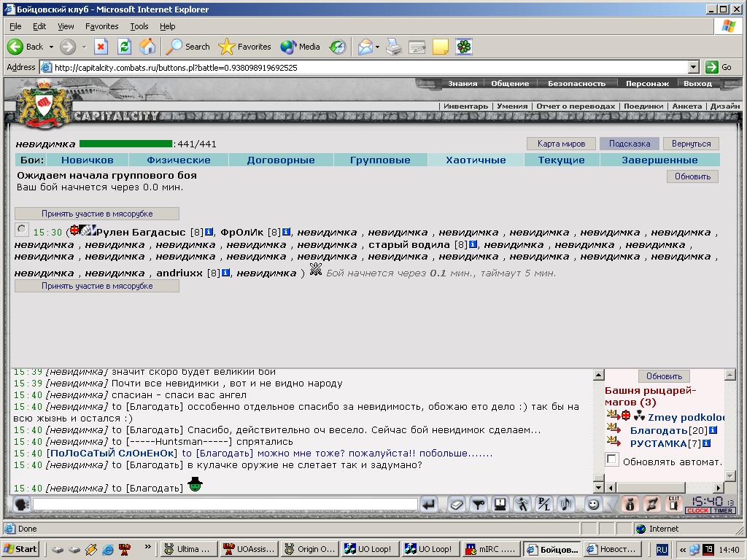Click the info icon next to andriuxx
The height and width of the screenshot is (560, 747).
point(226,273)
